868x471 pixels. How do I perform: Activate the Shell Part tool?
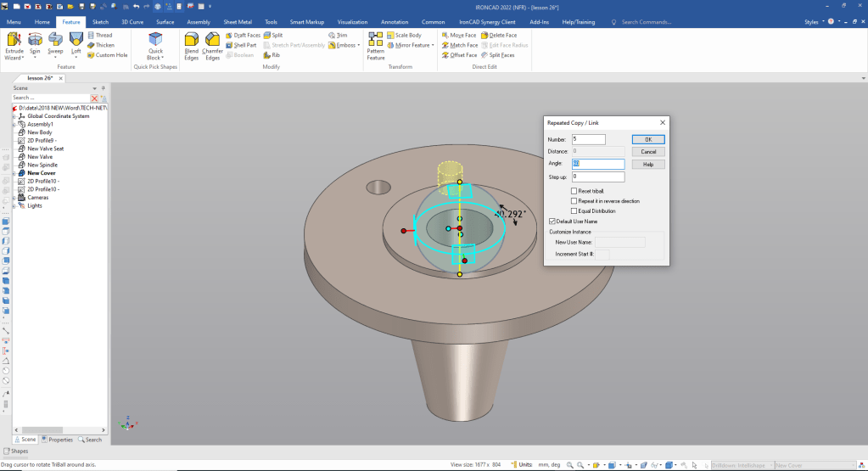[x=241, y=45]
